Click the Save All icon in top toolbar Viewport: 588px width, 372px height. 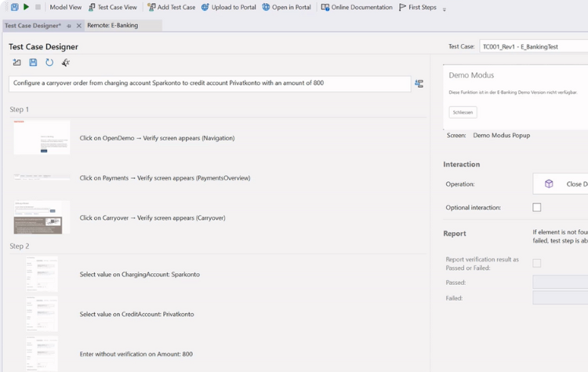[x=14, y=7]
